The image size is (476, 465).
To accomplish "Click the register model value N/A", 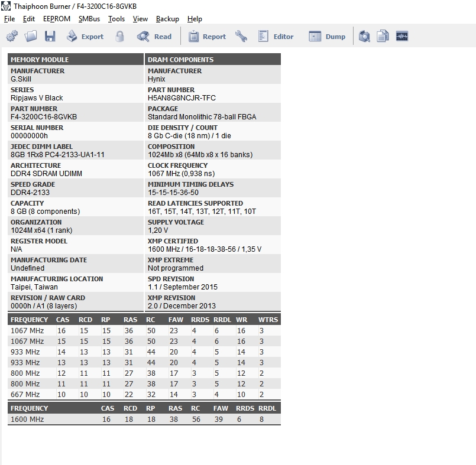I will 17,249.
